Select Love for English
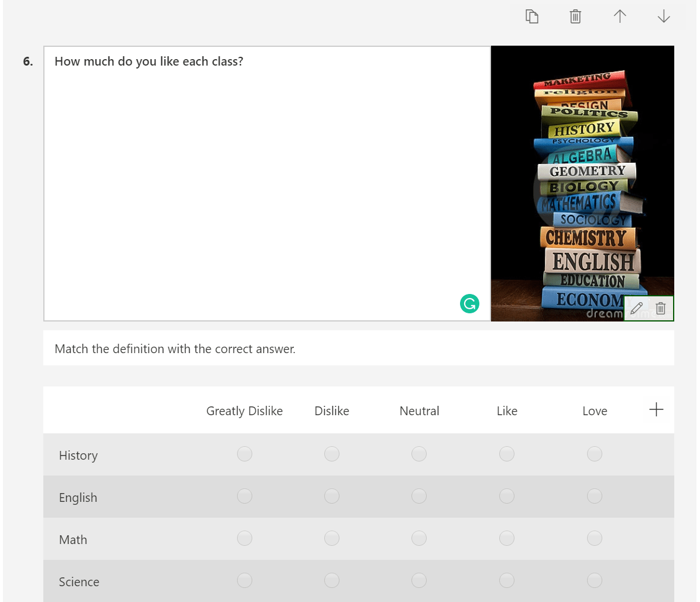700x602 pixels. coord(595,495)
